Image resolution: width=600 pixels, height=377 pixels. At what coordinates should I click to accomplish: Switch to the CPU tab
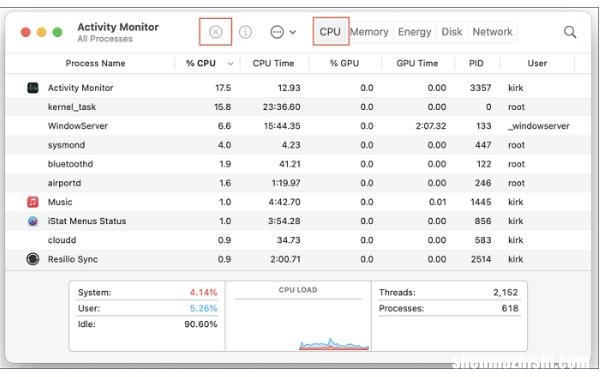click(x=330, y=32)
